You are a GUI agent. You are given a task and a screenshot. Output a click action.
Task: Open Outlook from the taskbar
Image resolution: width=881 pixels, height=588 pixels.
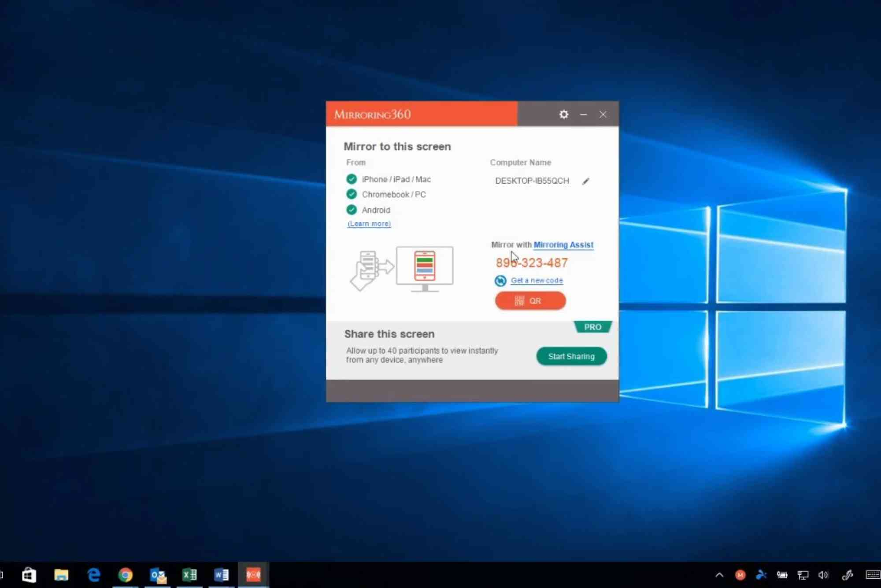pyautogui.click(x=157, y=574)
